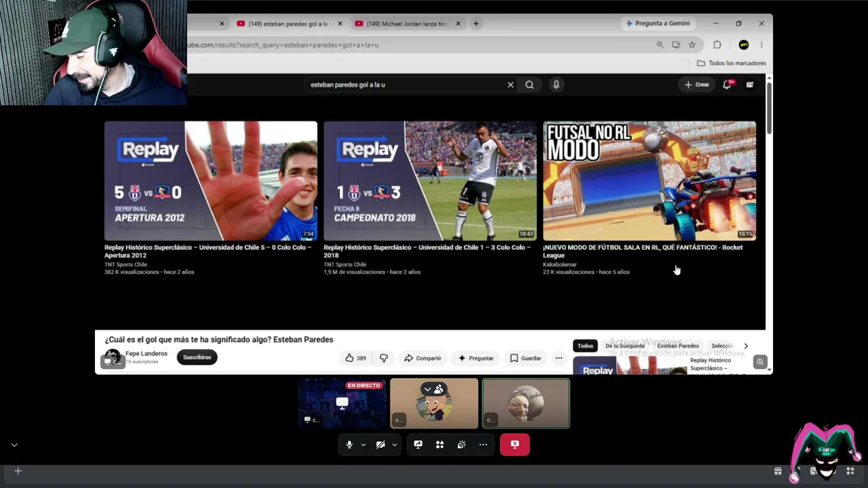Save the video with Guardar

click(x=526, y=358)
